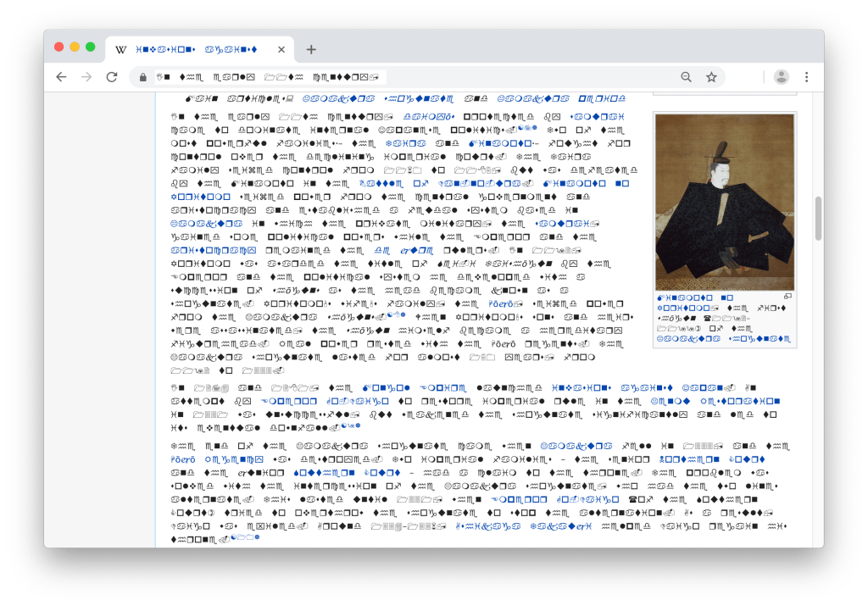
Task: Open the user profile avatar
Action: (781, 77)
